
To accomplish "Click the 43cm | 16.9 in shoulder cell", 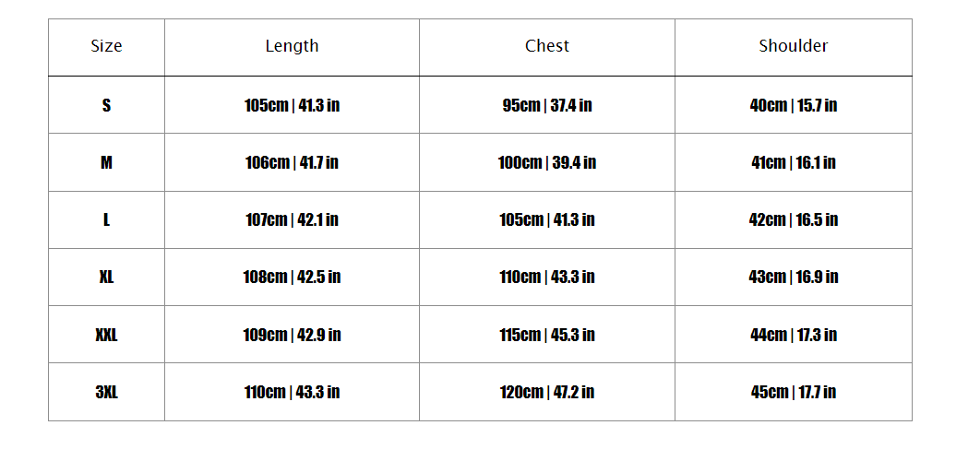I will click(x=794, y=277).
